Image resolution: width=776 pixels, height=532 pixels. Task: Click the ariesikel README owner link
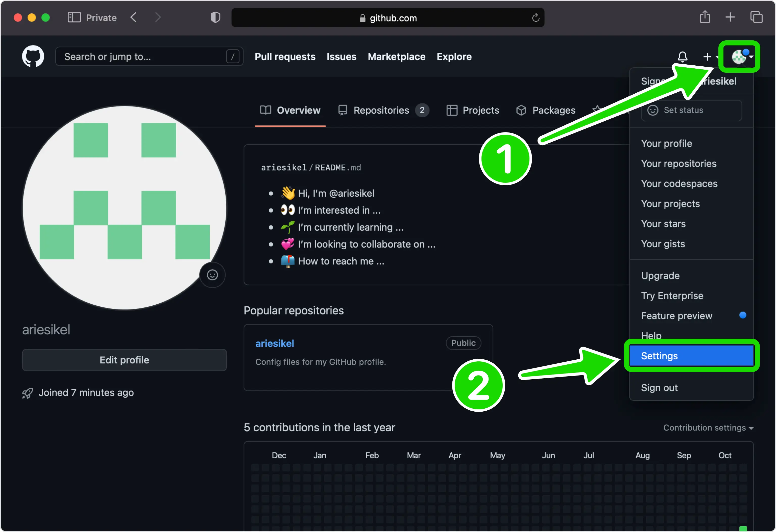pos(283,167)
